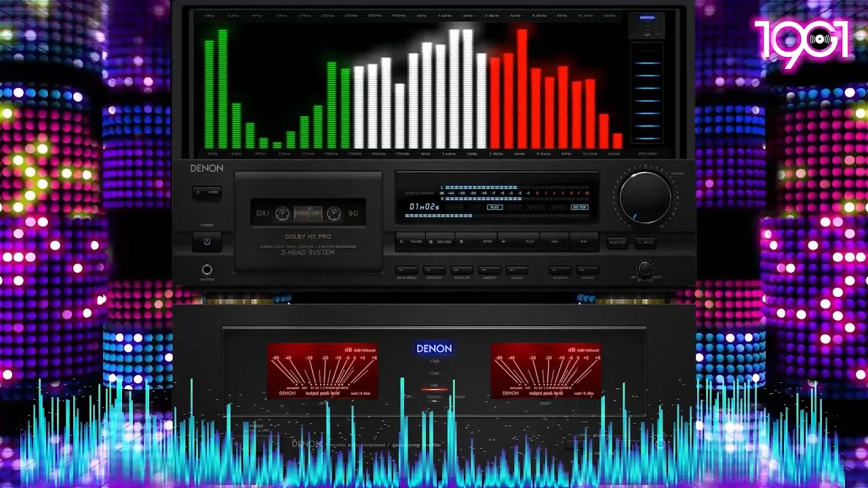Click the DX1 cassette tape window

pos(308,213)
